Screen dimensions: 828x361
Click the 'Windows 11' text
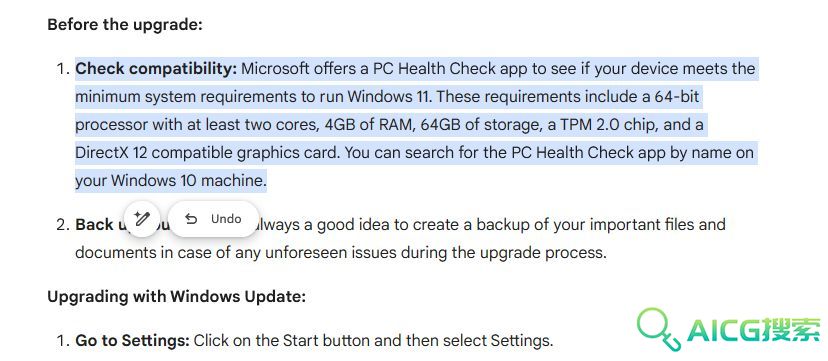pos(390,97)
